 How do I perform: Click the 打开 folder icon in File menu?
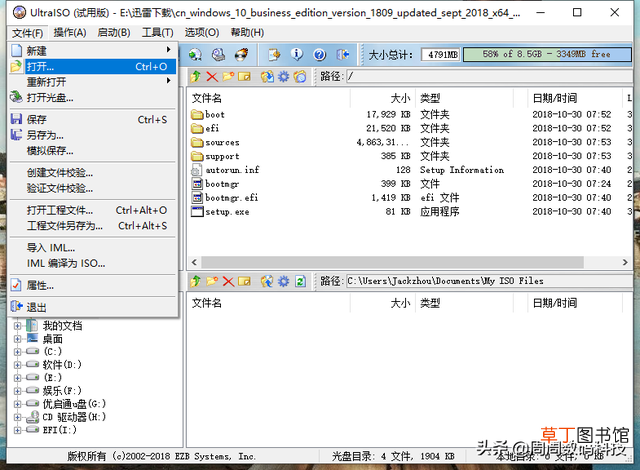16,67
